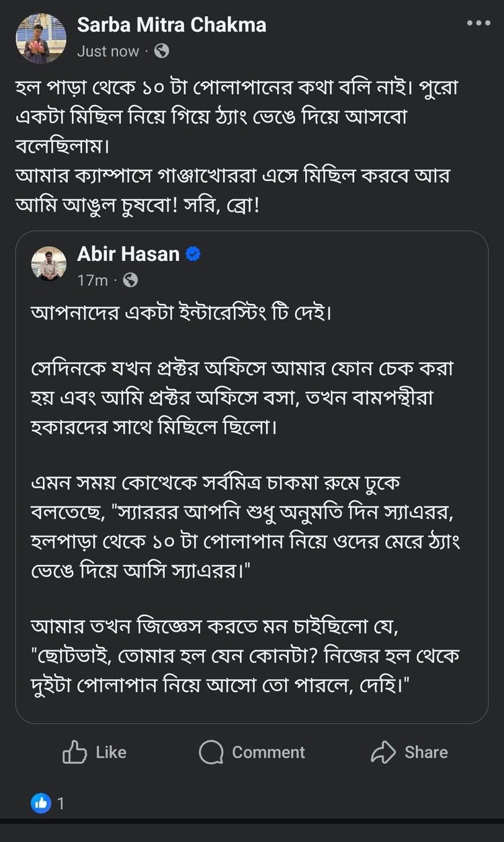The height and width of the screenshot is (842, 504).
Task: Tap the Share arrow icon
Action: tap(383, 752)
